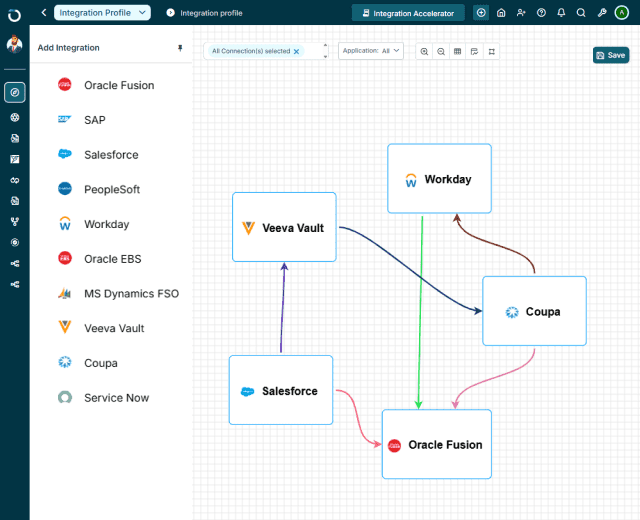This screenshot has width=640, height=520.
Task: Open the Integration Profile dropdown
Action: point(102,13)
